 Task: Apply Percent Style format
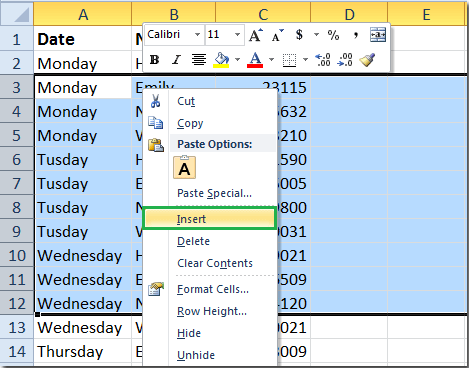click(333, 35)
